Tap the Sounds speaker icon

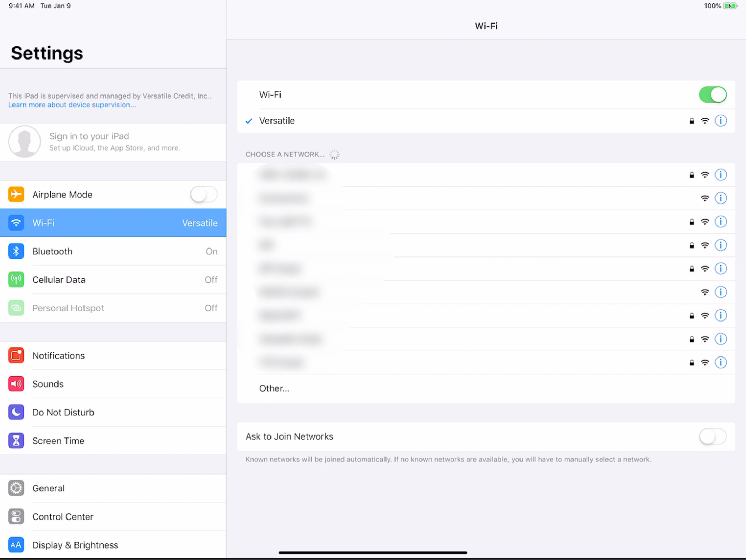pos(16,384)
